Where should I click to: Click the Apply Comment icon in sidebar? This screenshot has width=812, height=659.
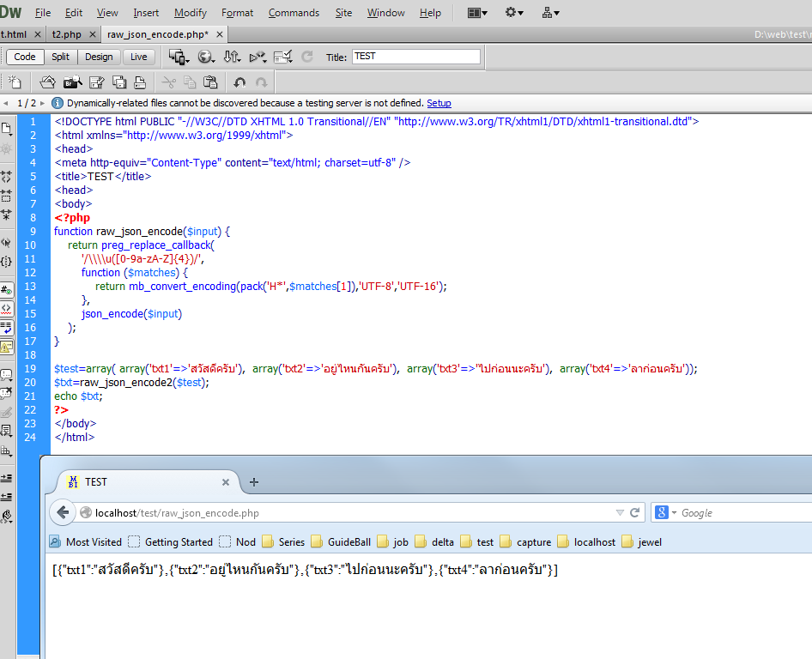pyautogui.click(x=6, y=374)
